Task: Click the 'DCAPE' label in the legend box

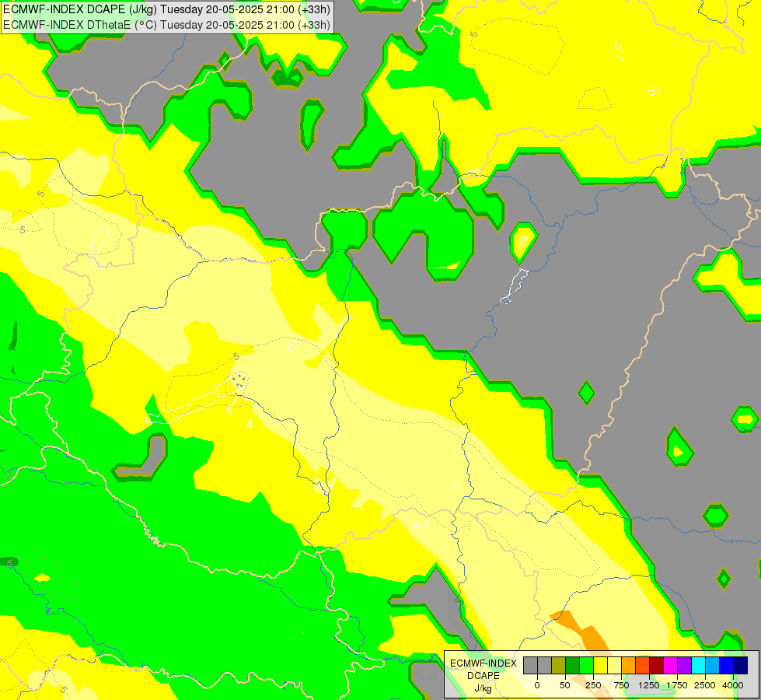Action: pyautogui.click(x=483, y=676)
